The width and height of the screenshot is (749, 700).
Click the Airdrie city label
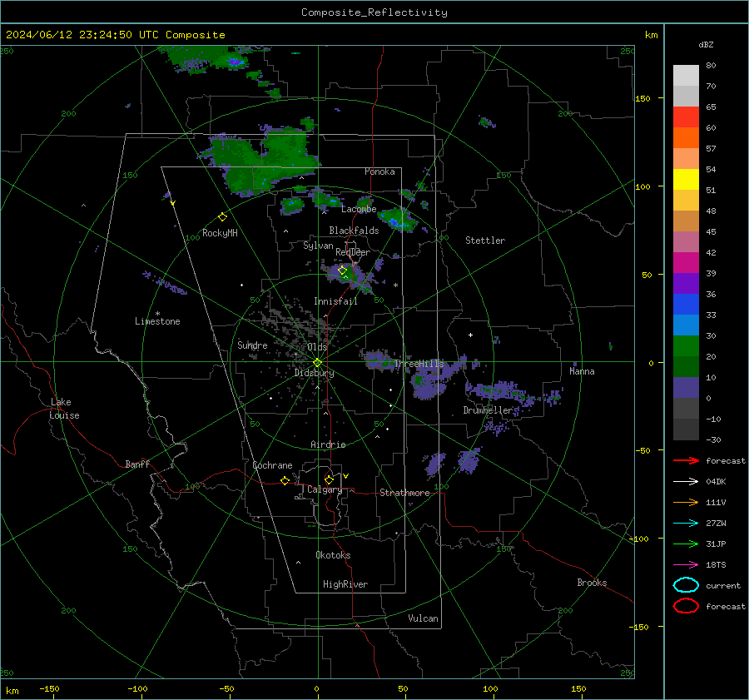click(x=328, y=444)
